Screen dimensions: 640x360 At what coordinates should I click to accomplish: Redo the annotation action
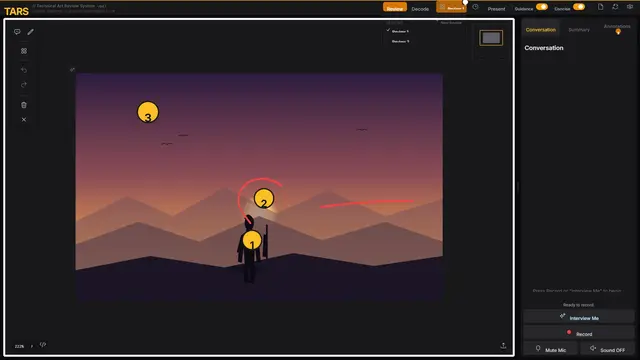pos(24,85)
